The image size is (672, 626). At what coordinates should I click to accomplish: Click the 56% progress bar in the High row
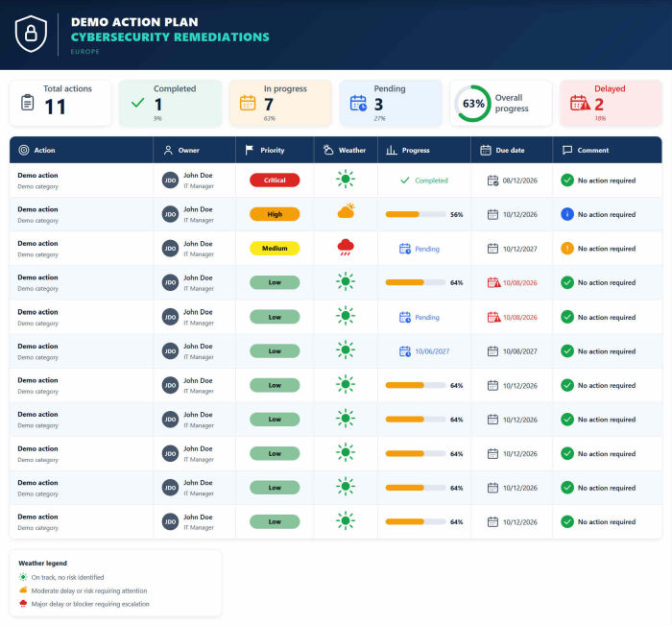(x=416, y=214)
